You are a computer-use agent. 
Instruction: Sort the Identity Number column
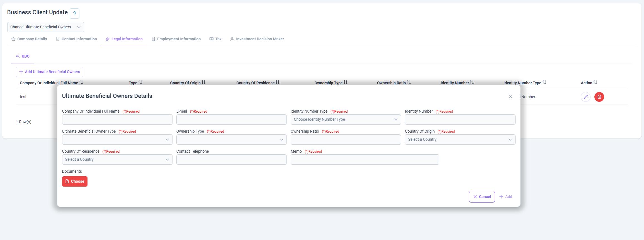tap(472, 83)
